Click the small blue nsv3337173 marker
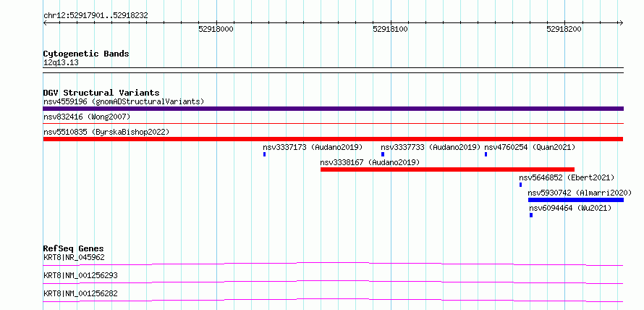Viewport: 644px width, 310px height. click(x=265, y=154)
